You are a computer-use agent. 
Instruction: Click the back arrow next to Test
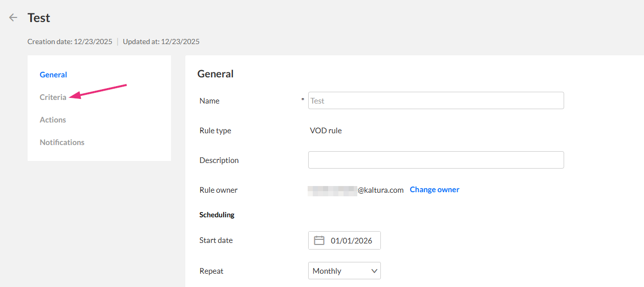[x=13, y=18]
